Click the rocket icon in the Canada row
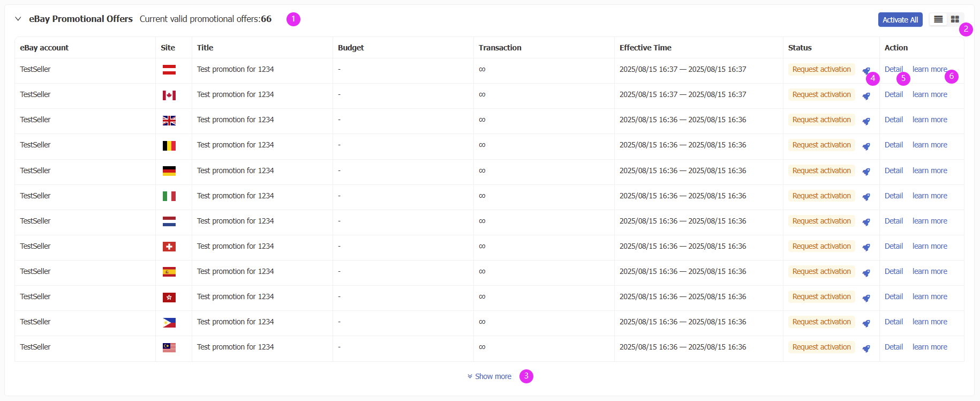Image resolution: width=980 pixels, height=401 pixels. point(866,96)
